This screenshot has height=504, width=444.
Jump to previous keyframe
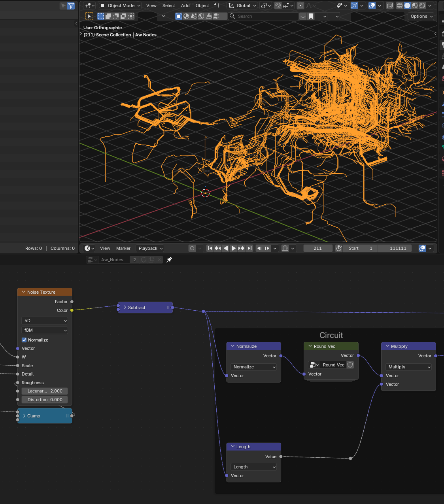[218, 248]
